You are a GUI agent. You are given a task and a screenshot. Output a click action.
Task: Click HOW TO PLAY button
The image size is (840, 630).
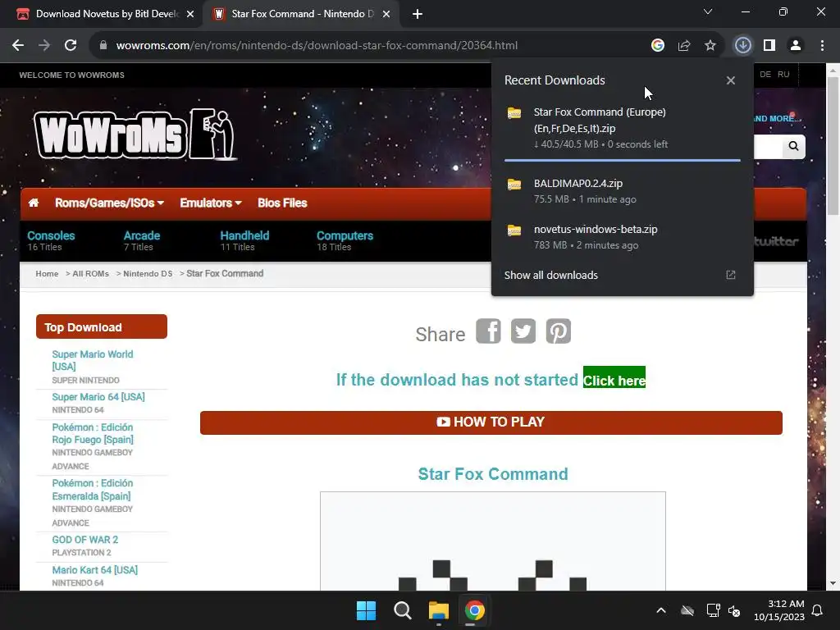click(491, 422)
